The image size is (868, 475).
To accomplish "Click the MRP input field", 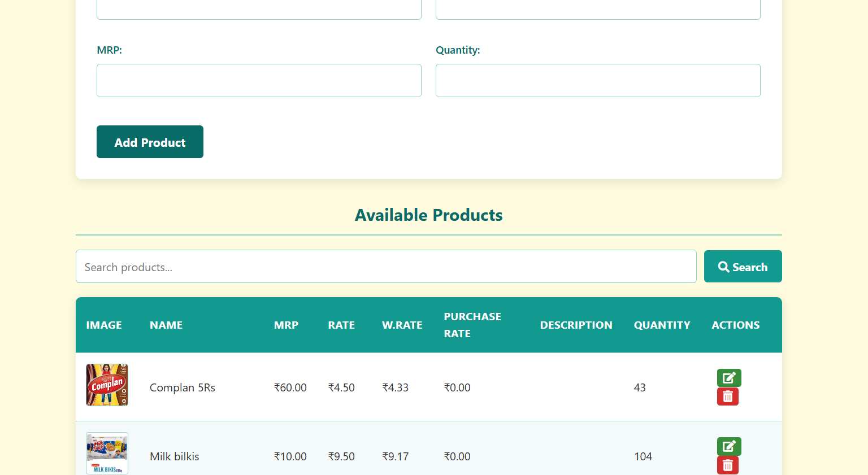I will tap(259, 80).
